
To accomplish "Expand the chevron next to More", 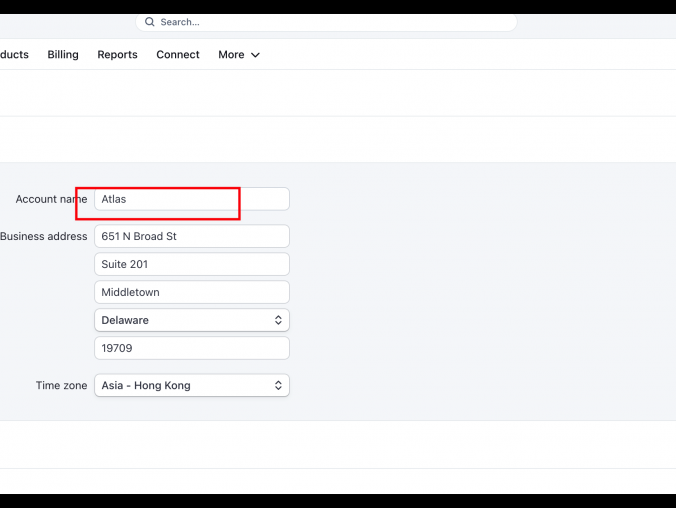I will tap(255, 55).
